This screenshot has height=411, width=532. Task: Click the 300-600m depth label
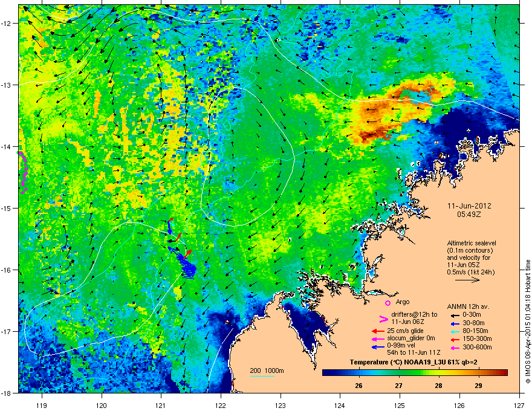pos(477,347)
